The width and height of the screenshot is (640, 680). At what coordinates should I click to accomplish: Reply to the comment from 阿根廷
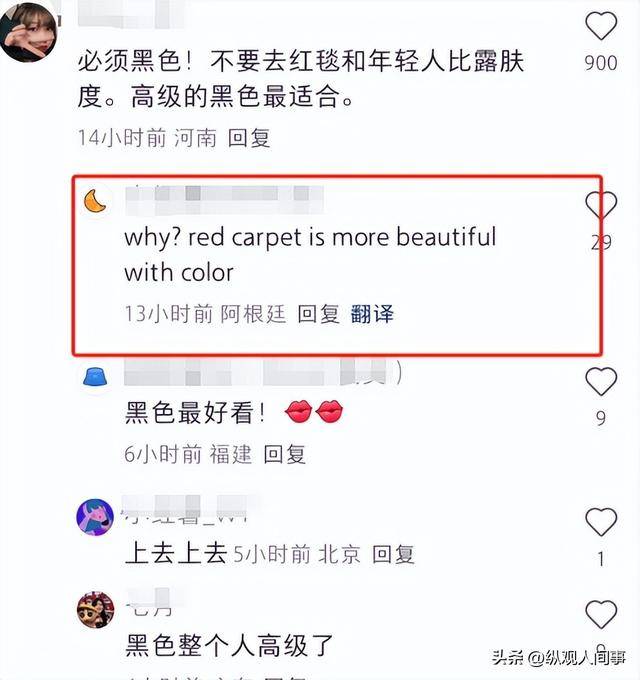[319, 314]
